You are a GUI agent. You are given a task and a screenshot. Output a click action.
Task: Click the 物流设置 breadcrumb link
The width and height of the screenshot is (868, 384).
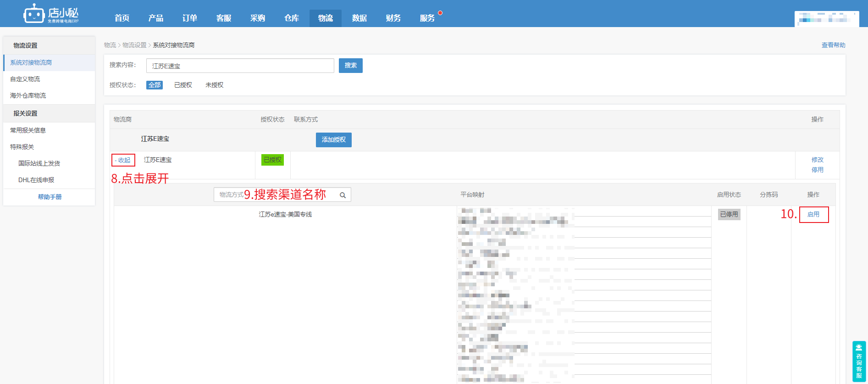[134, 45]
